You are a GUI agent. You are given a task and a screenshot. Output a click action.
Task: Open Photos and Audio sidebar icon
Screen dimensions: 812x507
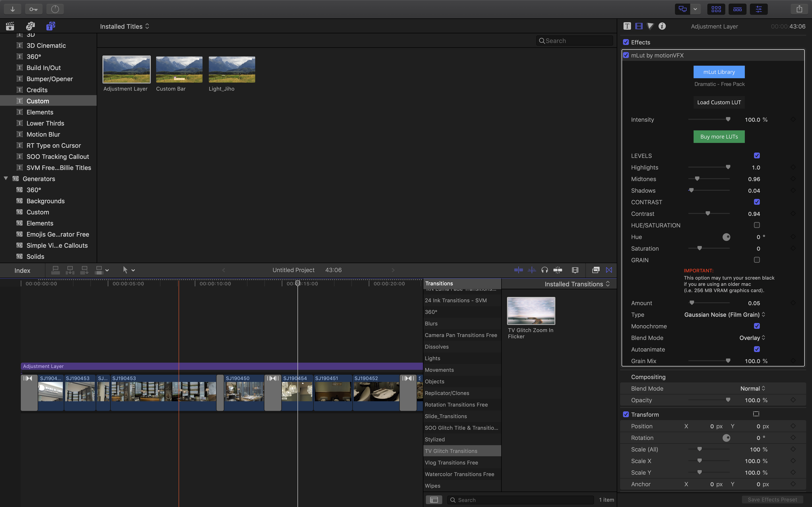[x=30, y=26]
